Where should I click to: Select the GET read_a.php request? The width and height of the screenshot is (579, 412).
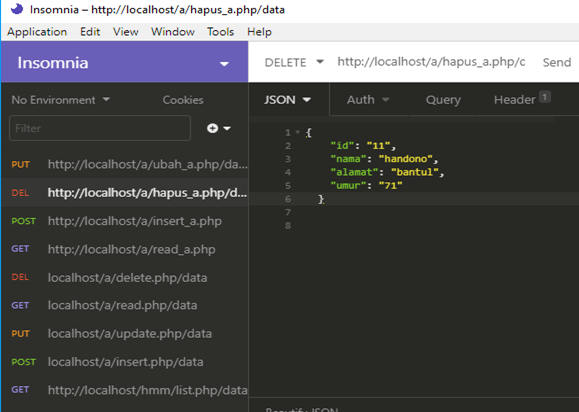coord(125,249)
